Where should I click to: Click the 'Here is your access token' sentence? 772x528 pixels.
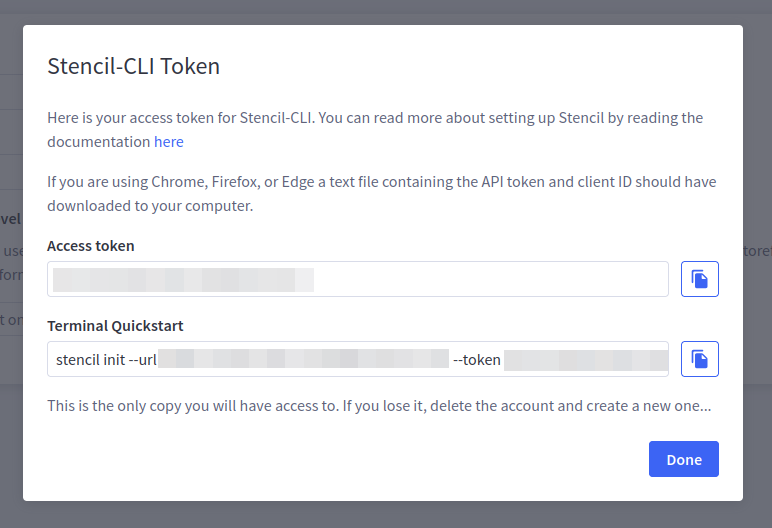[x=375, y=118]
